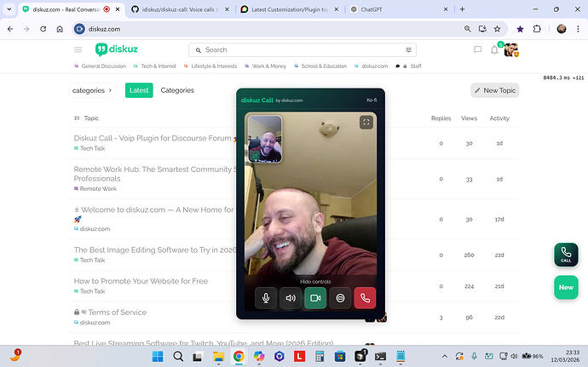Open File Explorer from taskbar
The width and height of the screenshot is (588, 367).
coord(219,356)
